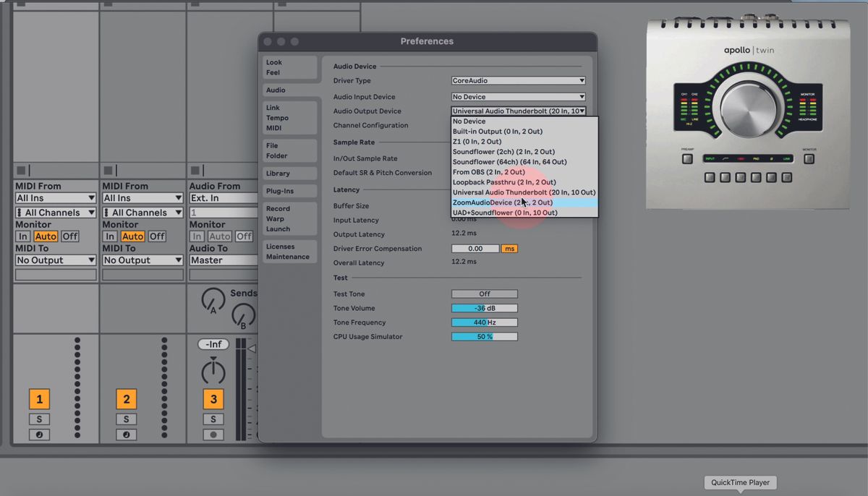
Task: Click the Tone Volume -36 dB slider
Action: tap(485, 309)
